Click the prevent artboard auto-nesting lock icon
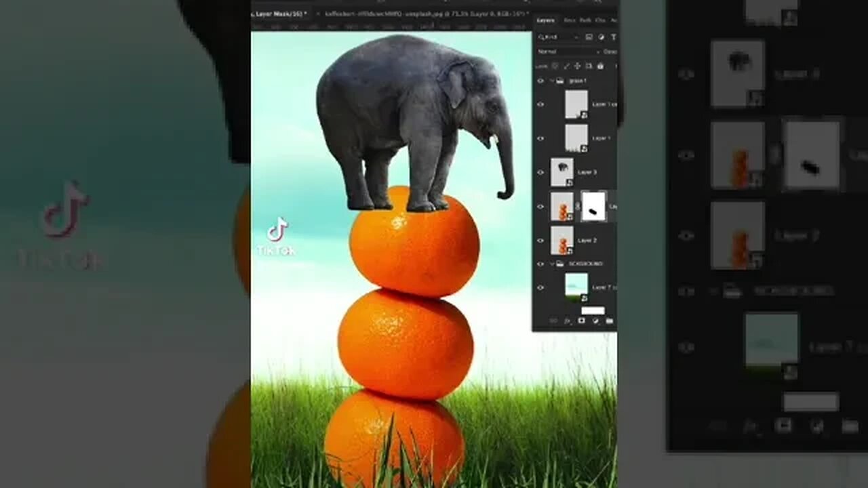The width and height of the screenshot is (868, 488). (x=589, y=66)
